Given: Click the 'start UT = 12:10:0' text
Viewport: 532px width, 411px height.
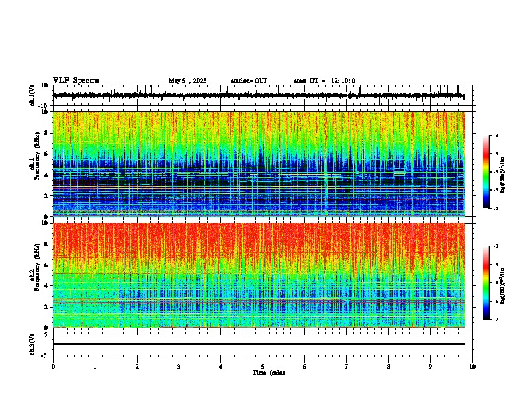Looking at the screenshot, I should click(324, 81).
